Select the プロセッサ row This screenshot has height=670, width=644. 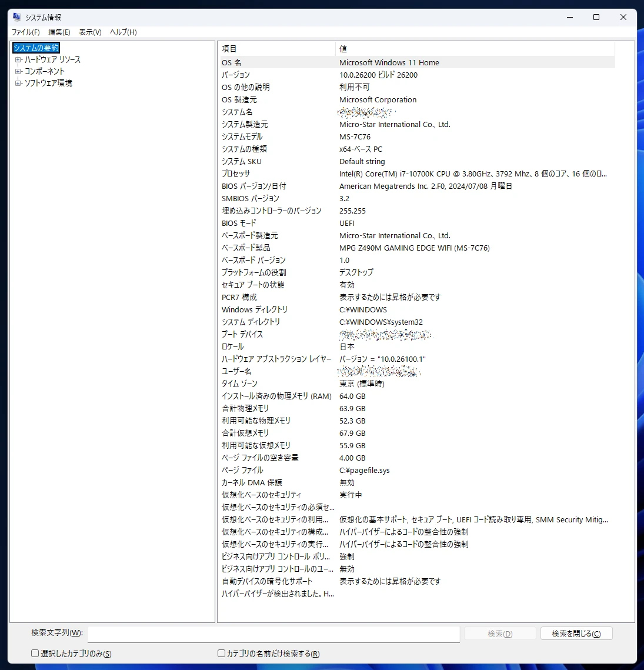pyautogui.click(x=276, y=174)
